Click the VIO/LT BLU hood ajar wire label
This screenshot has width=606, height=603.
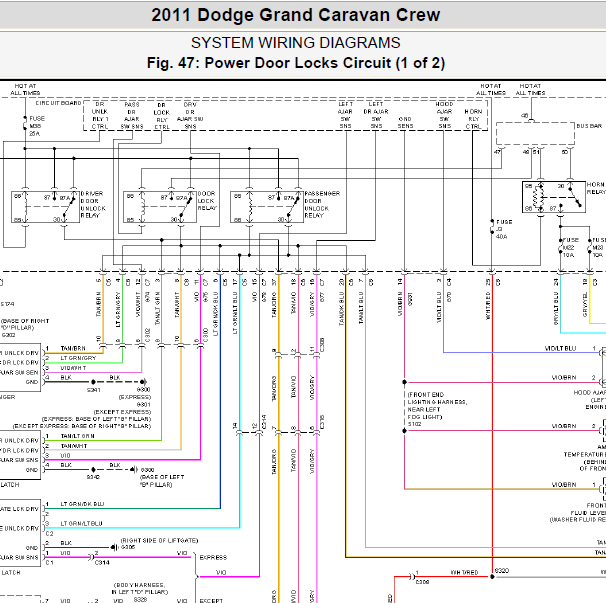click(560, 349)
